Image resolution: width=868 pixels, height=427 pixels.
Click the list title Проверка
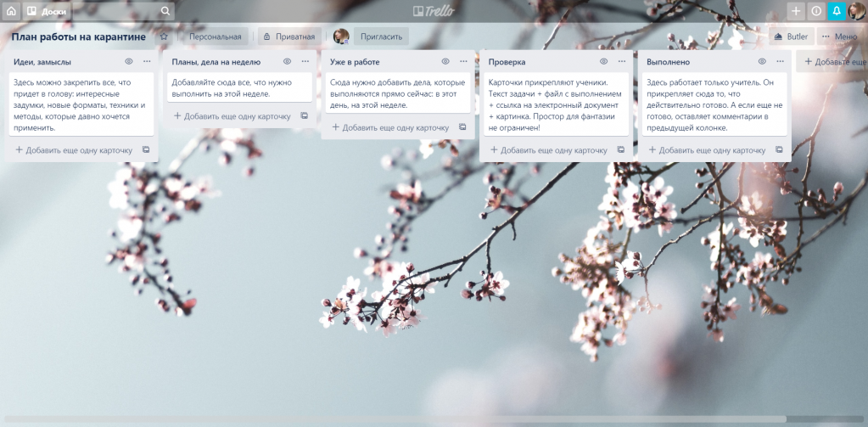(507, 62)
